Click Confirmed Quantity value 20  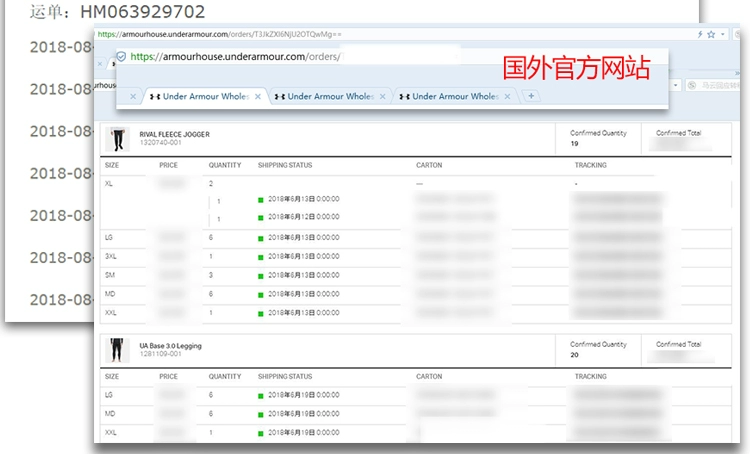click(x=574, y=354)
